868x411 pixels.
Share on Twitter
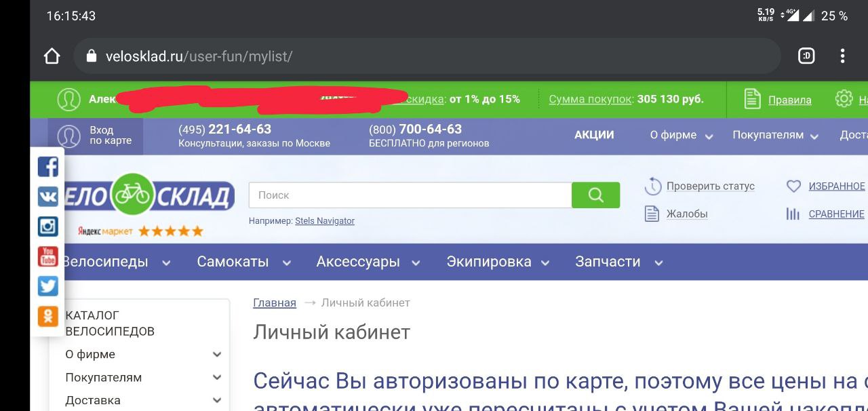[47, 286]
